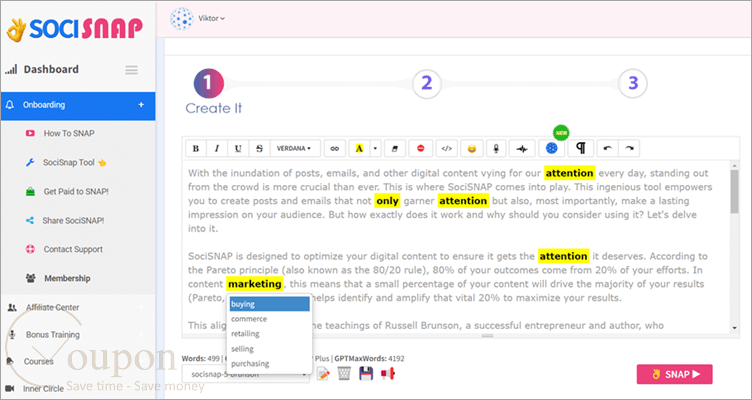Insert a link with the chain icon
The height and width of the screenshot is (400, 752).
(x=335, y=149)
